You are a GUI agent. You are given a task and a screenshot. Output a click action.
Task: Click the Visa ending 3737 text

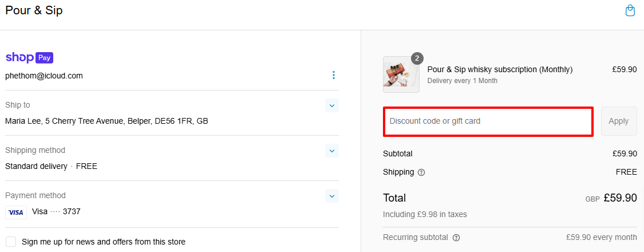click(56, 212)
